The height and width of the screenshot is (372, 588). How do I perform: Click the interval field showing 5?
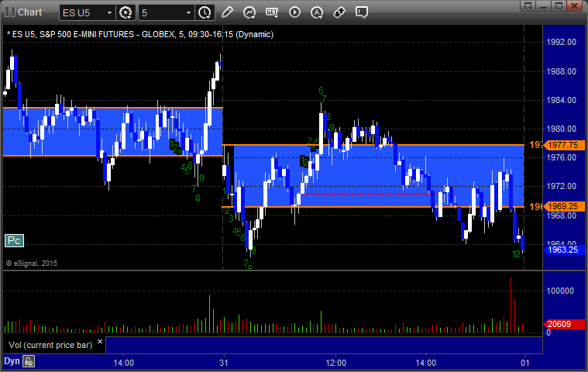click(x=166, y=12)
